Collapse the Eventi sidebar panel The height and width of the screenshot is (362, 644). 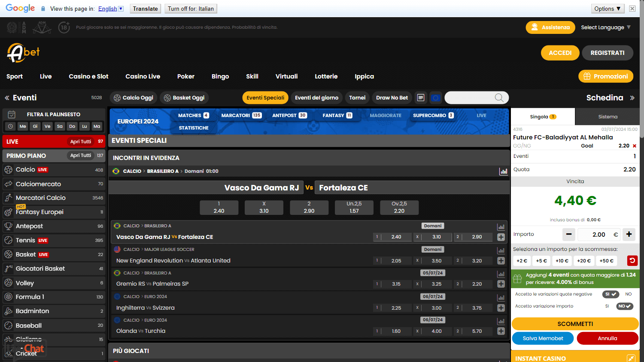tap(7, 98)
